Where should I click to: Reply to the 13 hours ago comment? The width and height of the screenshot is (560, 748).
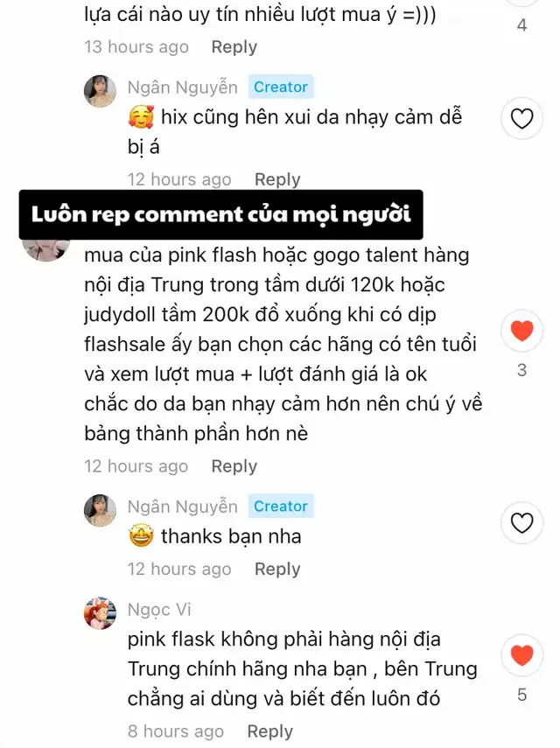click(x=234, y=46)
